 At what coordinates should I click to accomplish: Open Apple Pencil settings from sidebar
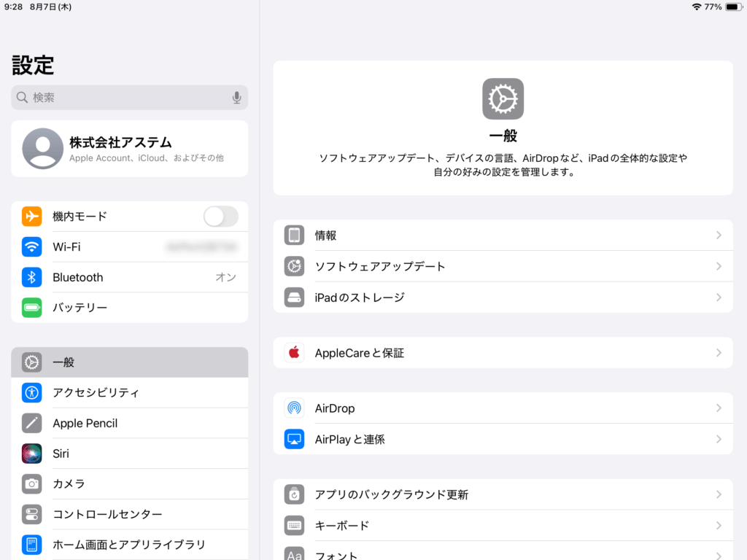pos(130,424)
